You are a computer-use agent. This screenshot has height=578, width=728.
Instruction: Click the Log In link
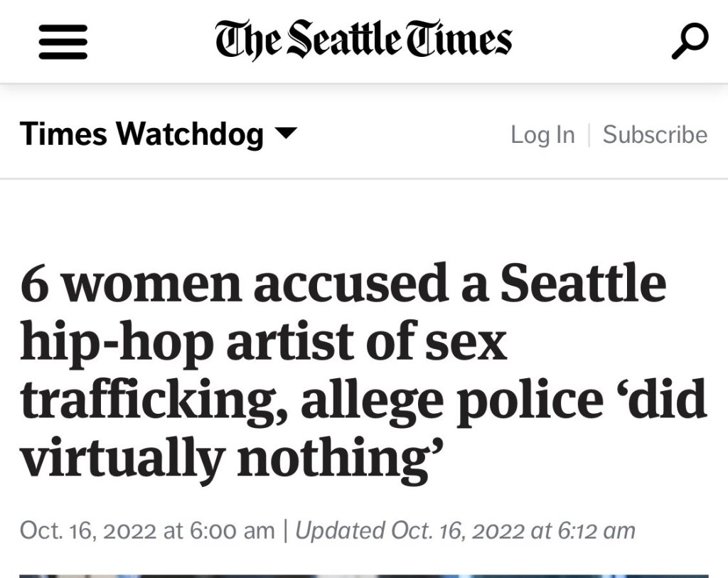click(542, 134)
